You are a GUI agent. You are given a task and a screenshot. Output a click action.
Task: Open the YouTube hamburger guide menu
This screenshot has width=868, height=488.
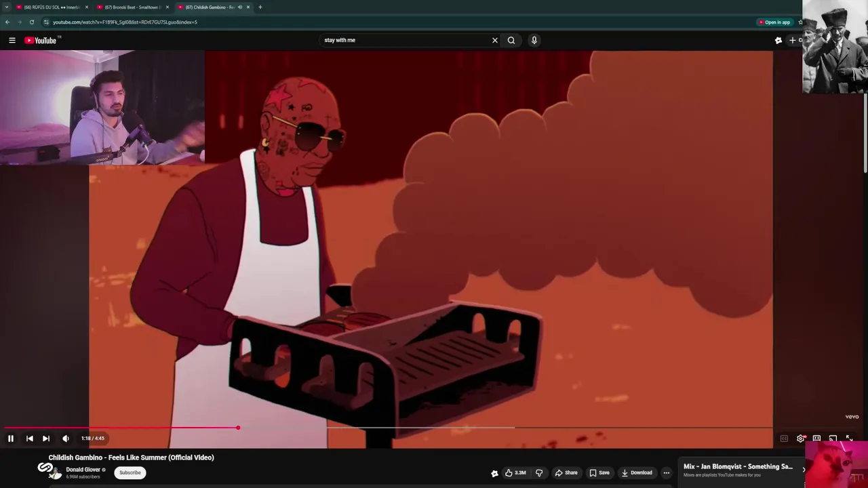[x=12, y=41]
